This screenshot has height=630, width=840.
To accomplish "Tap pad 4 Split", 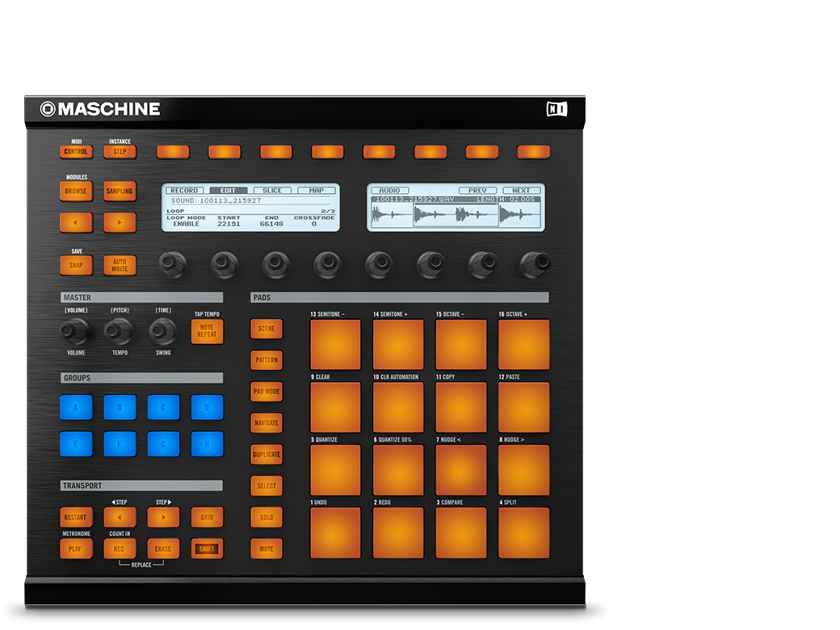I will 524,533.
